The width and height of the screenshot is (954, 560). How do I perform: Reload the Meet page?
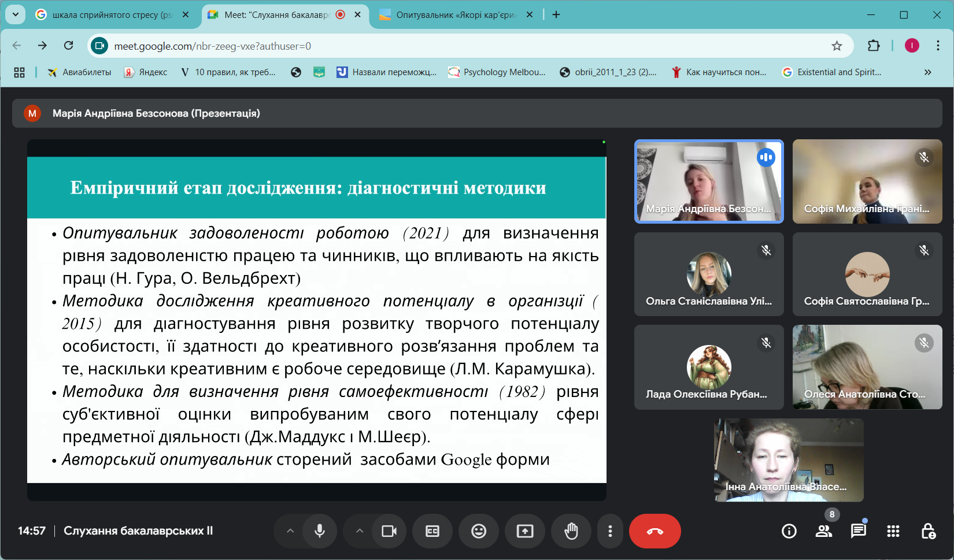tap(68, 46)
